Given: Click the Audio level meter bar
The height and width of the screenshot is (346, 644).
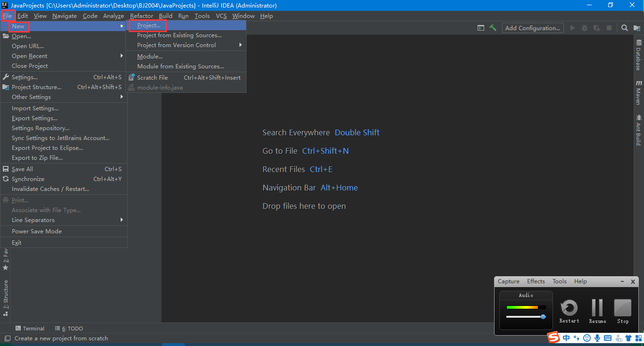Looking at the screenshot, I should pyautogui.click(x=526, y=307).
